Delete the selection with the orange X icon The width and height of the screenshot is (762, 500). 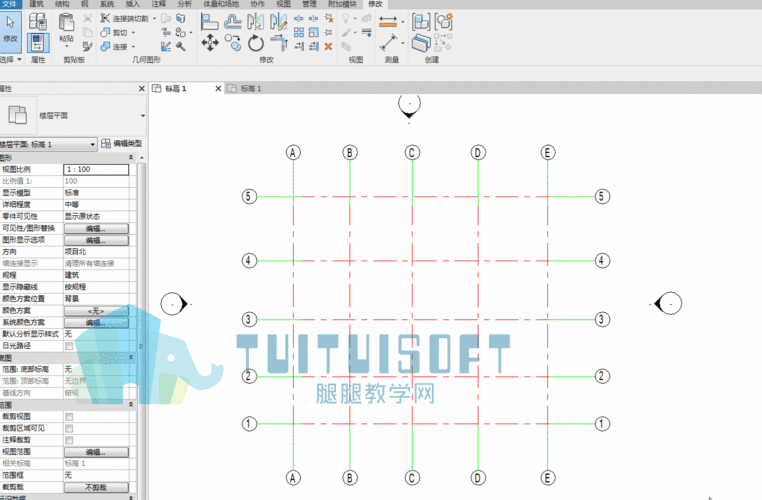click(x=328, y=47)
